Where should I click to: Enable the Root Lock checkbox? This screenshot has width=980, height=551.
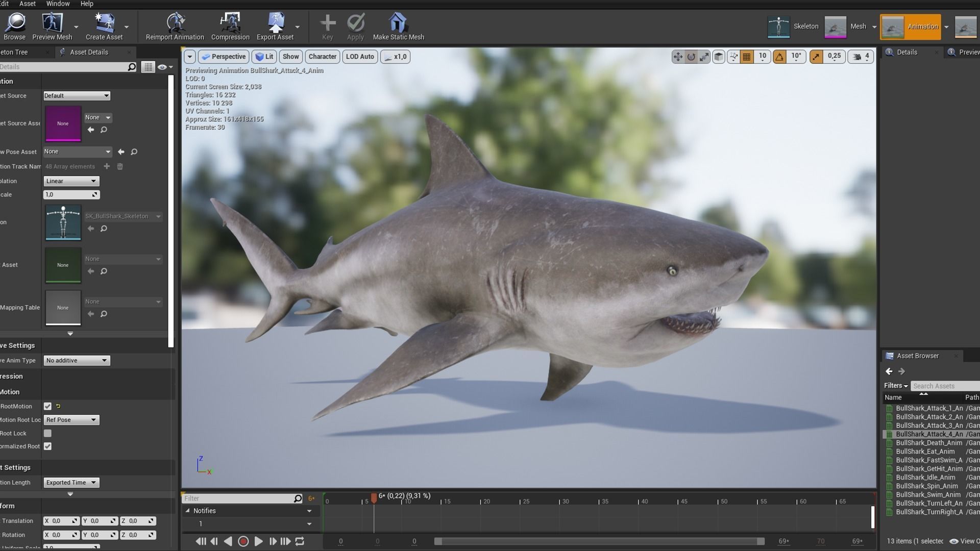click(x=47, y=433)
